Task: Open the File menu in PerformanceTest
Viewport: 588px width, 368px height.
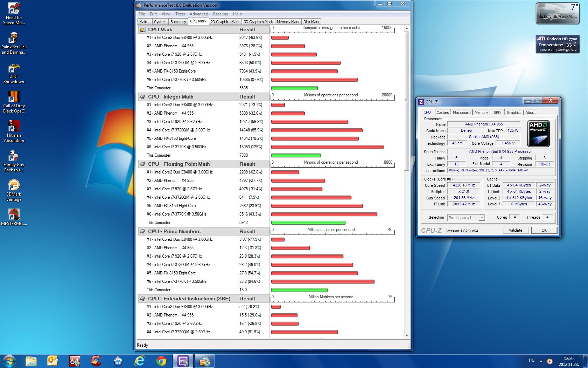Action: click(x=142, y=14)
